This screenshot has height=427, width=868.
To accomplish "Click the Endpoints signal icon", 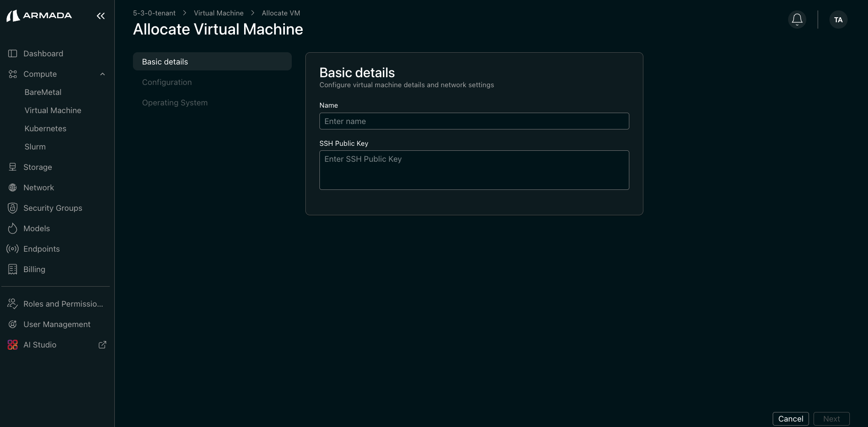I will (13, 248).
